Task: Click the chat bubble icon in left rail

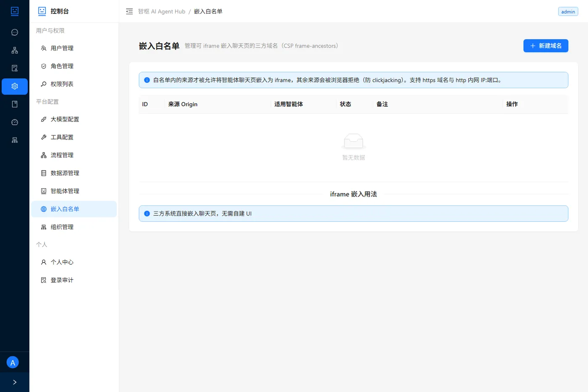Action: (x=15, y=32)
